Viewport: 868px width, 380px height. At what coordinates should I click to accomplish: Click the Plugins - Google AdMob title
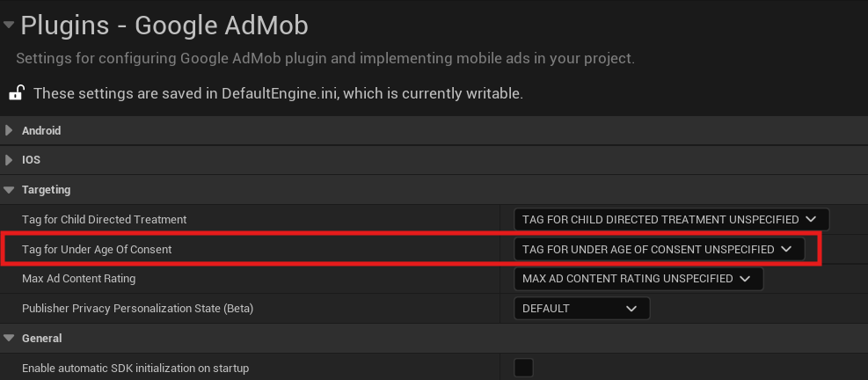click(x=164, y=26)
